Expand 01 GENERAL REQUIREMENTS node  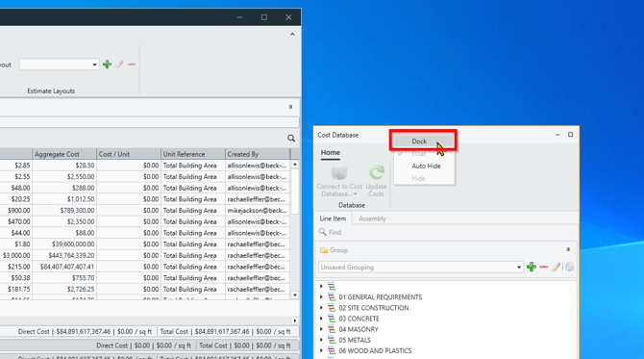(x=321, y=296)
